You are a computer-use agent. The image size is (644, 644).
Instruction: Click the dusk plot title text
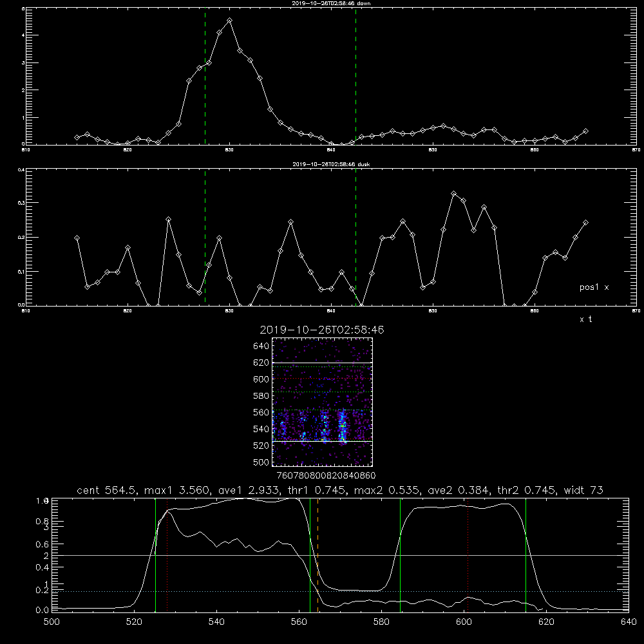(x=331, y=164)
